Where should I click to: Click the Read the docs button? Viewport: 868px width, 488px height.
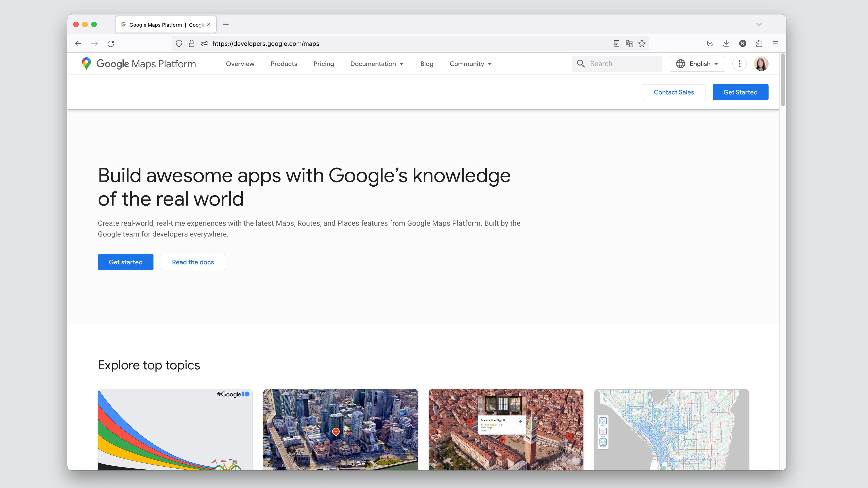click(x=193, y=262)
